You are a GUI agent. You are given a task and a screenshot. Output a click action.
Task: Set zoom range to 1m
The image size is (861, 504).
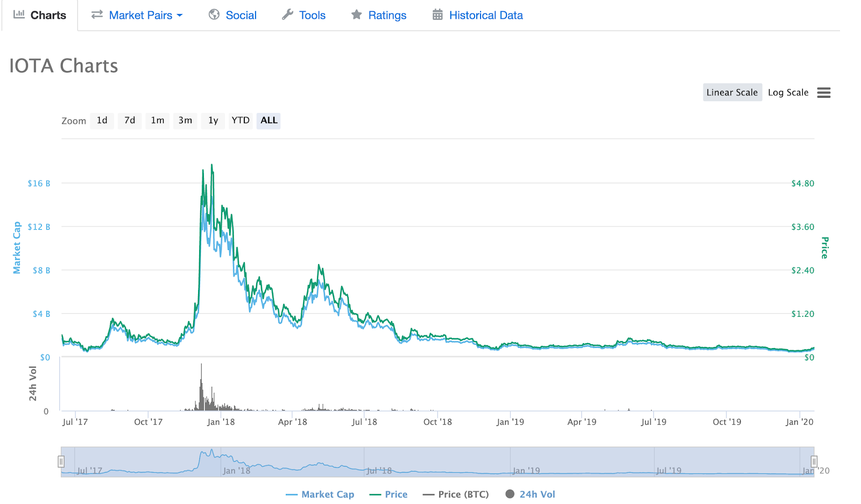tap(158, 120)
